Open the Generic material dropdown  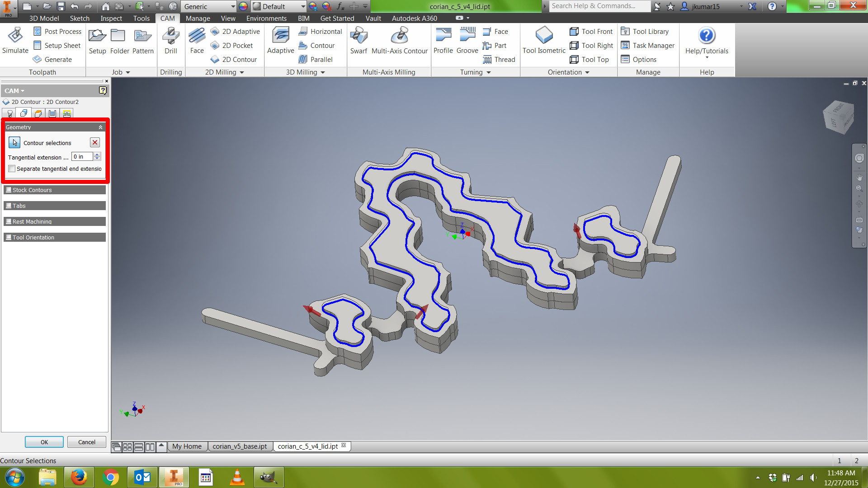(x=209, y=6)
